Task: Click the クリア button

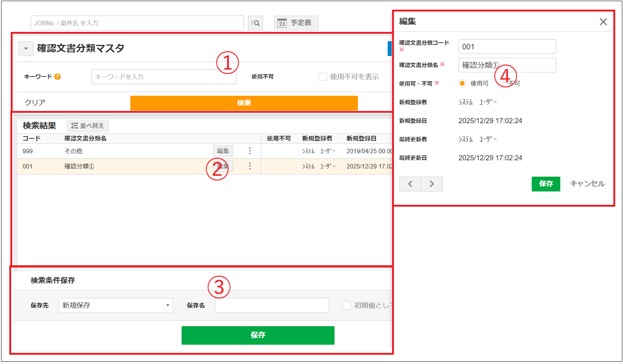Action: point(35,103)
